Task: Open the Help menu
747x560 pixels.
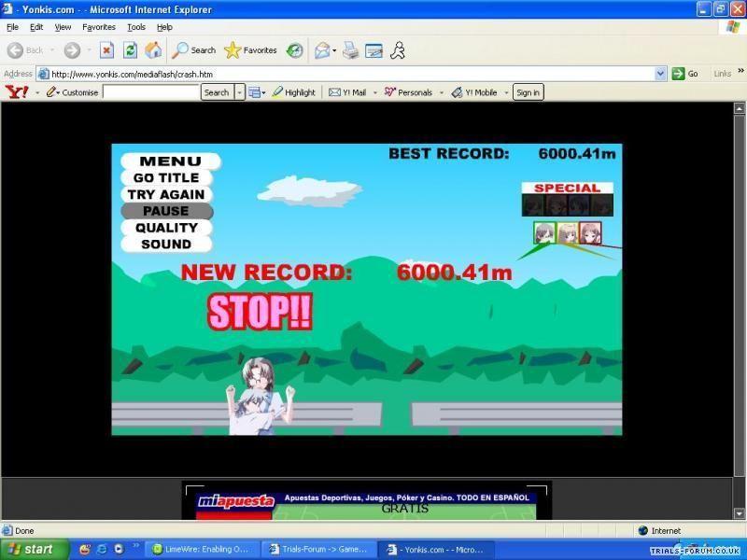Action: 164,27
